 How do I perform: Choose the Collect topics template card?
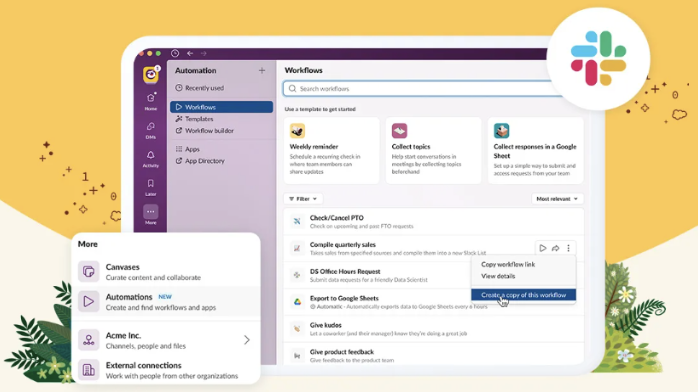coord(434,150)
